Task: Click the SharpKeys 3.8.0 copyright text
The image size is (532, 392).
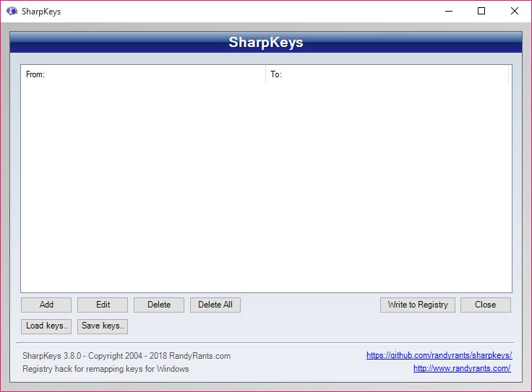Action: [126, 356]
